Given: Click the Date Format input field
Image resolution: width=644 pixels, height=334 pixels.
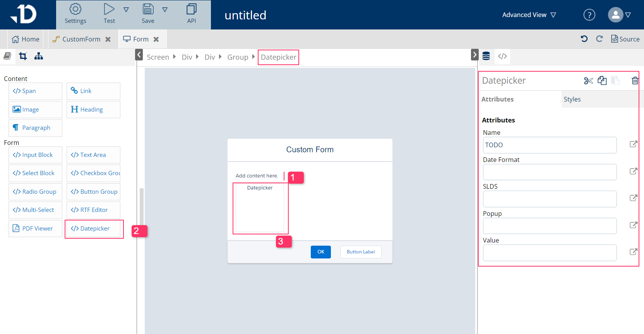Looking at the screenshot, I should 550,172.
